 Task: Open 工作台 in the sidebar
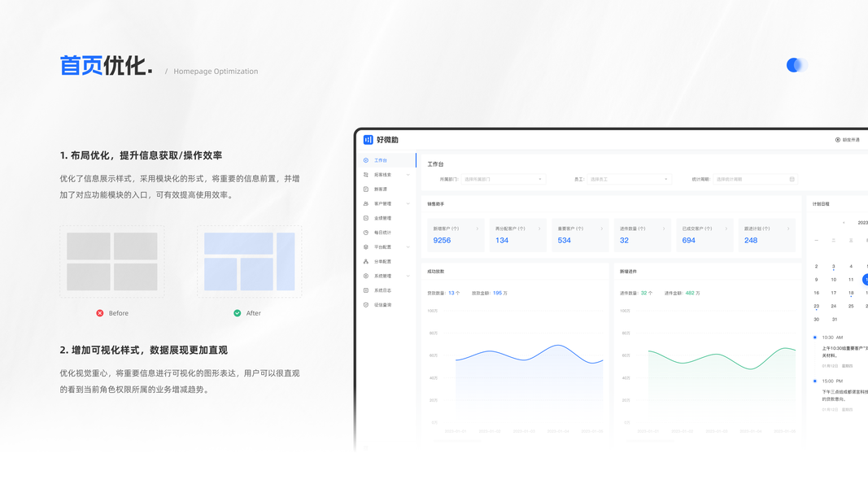[x=386, y=160]
